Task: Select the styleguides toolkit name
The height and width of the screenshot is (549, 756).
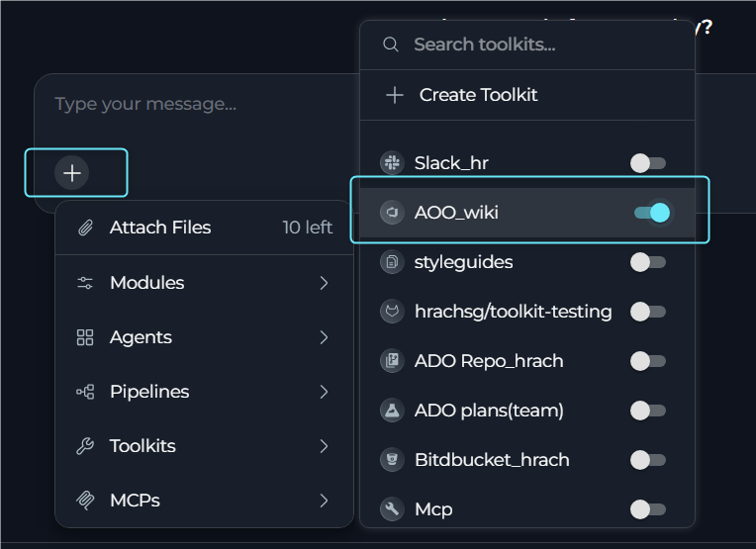Action: [x=463, y=263]
